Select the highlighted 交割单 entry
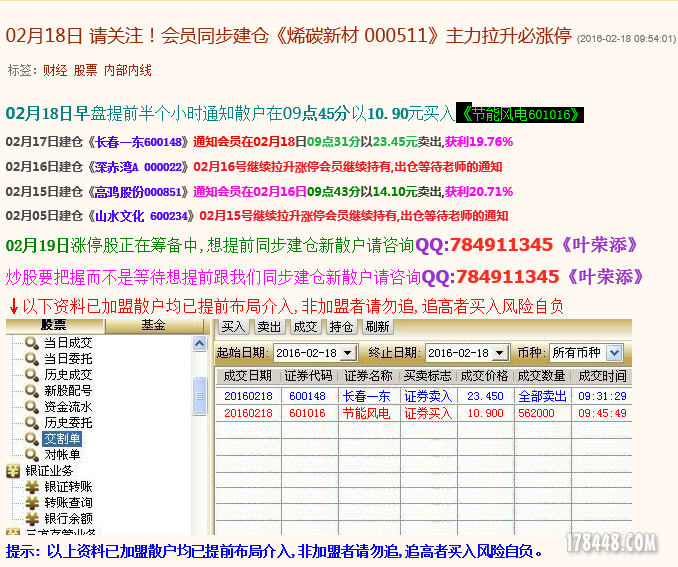Viewport: 678px width, 567px height. point(62,439)
